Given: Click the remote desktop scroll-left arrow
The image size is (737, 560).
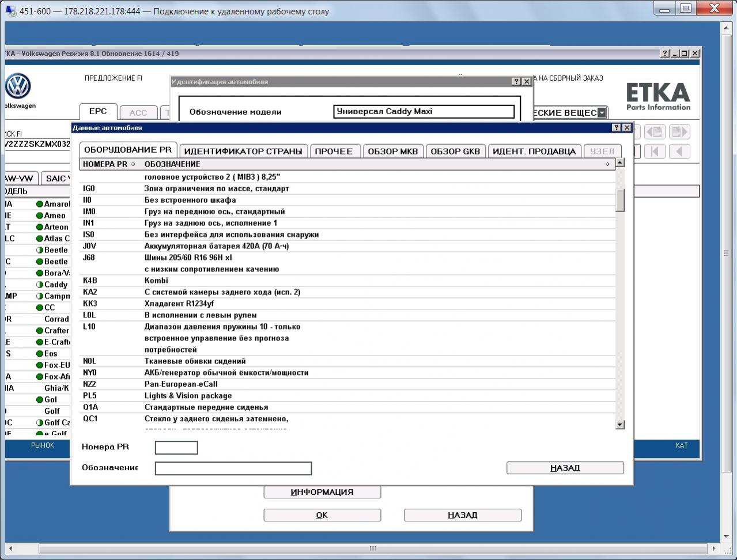Looking at the screenshot, I should pyautogui.click(x=10, y=548).
